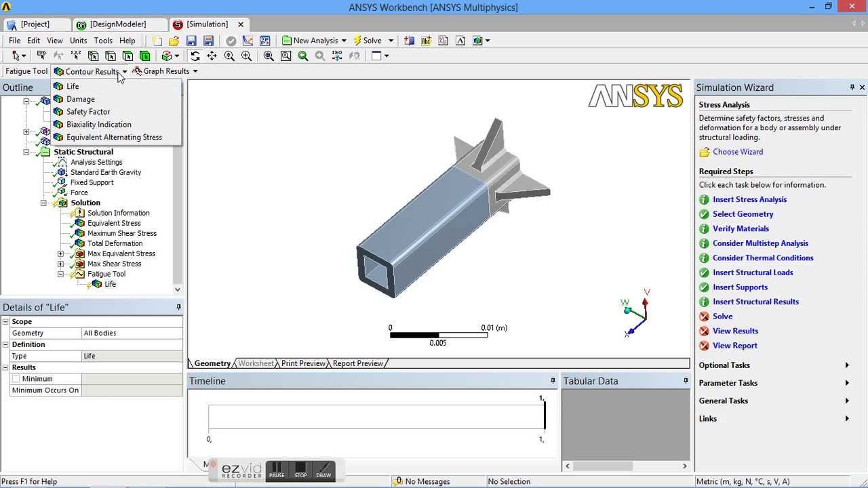Viewport: 868px width, 488px height.
Task: Choose Damage from Contour Results menu
Action: [x=116, y=99]
